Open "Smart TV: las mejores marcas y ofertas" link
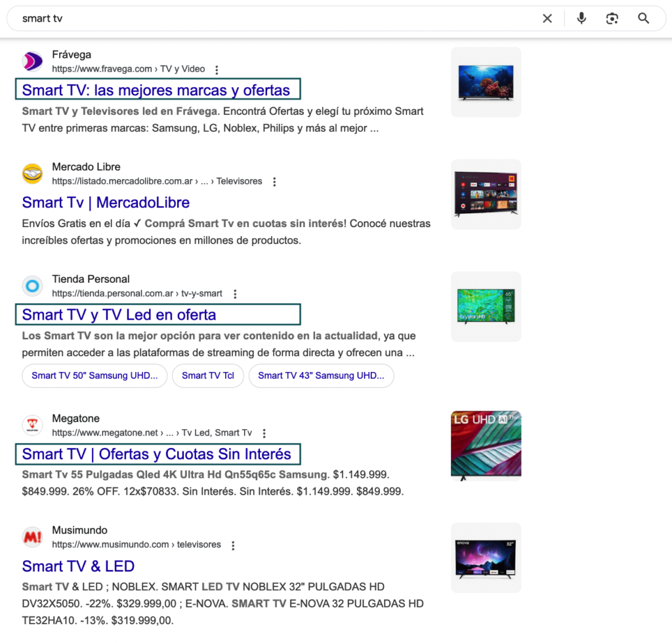 tap(156, 90)
